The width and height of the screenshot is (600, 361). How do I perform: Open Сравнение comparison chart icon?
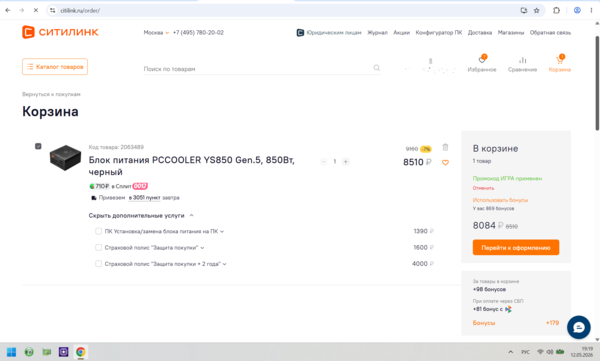coord(522,60)
